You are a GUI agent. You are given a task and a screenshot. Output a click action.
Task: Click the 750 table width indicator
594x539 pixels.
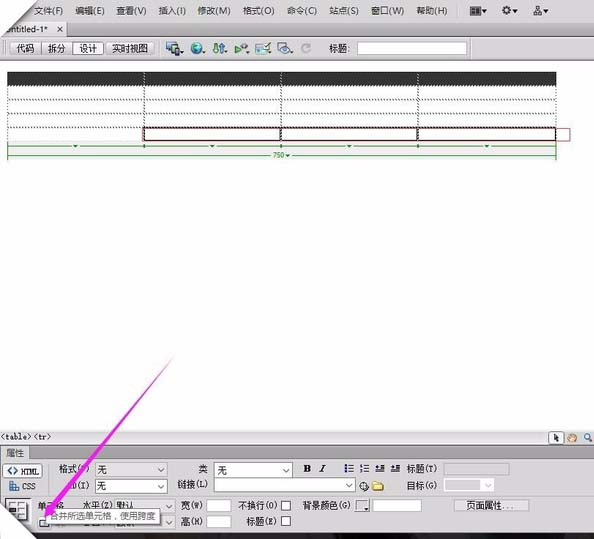coord(281,155)
